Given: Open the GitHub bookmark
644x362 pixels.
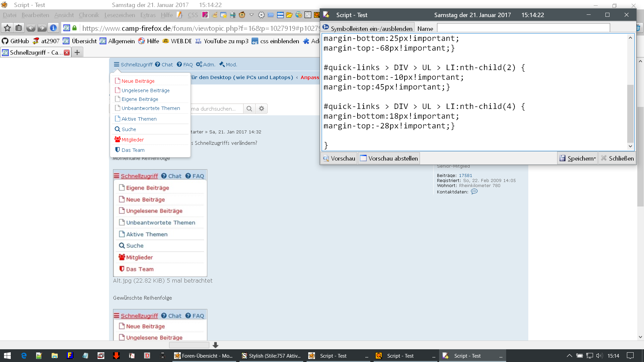Looking at the screenshot, I should (15, 41).
